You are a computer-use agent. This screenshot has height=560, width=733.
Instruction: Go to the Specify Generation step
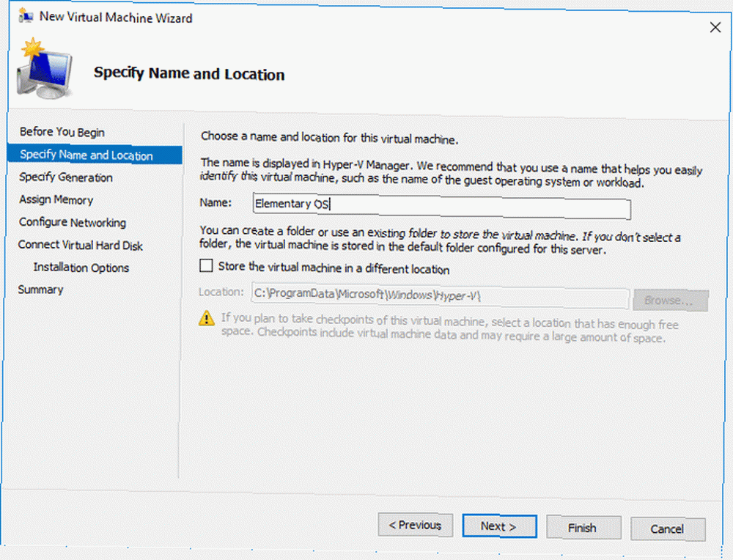pos(66,177)
